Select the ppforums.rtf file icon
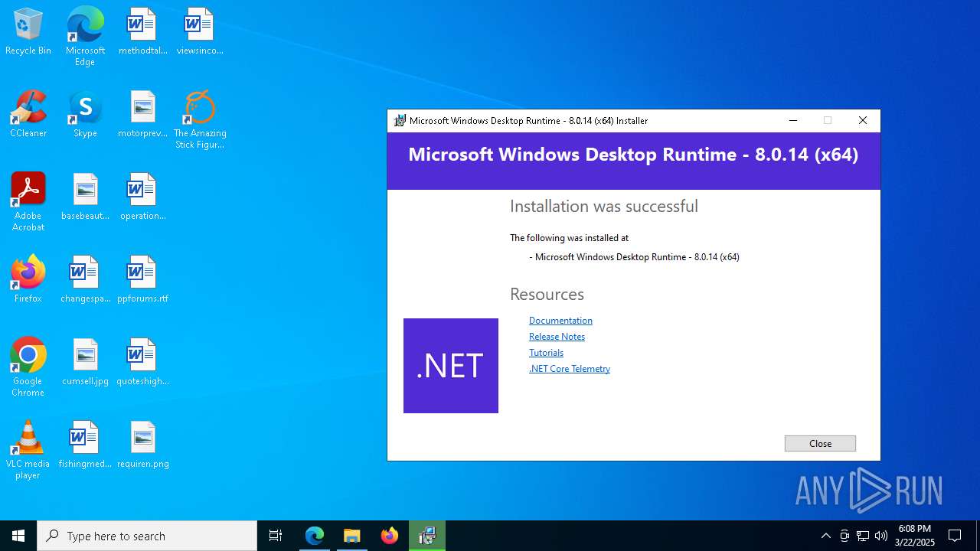The image size is (980, 551). tap(142, 279)
